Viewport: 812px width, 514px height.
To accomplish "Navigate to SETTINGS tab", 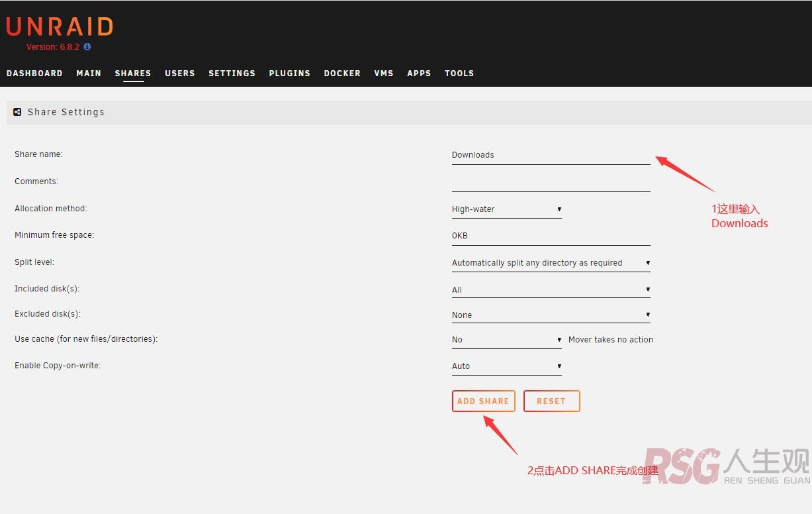I will click(x=232, y=74).
